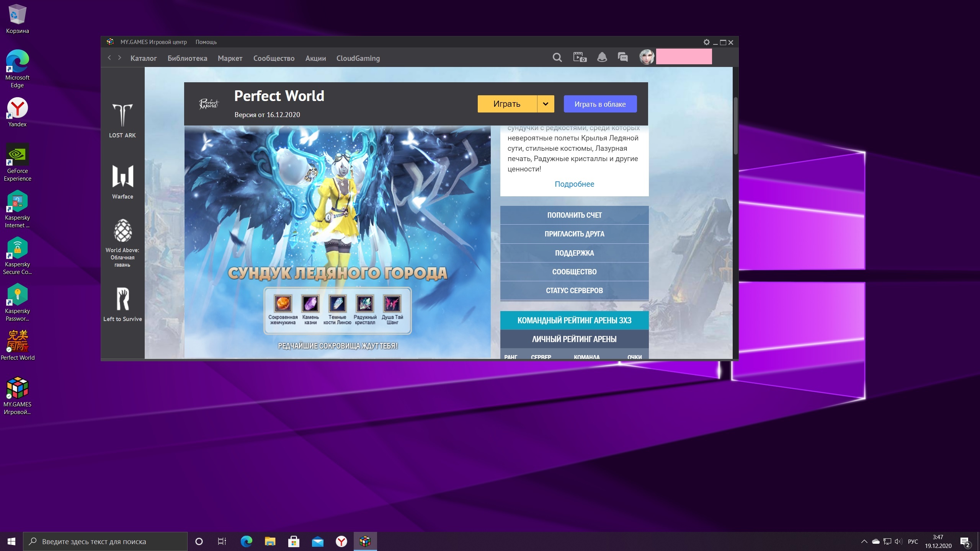Open notifications via the bell icon
This screenshot has height=551, width=980.
[602, 58]
